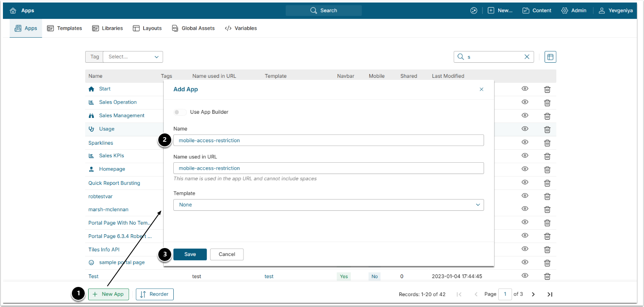Switch to the Templates tab
Viewport: 644px width, 307px height.
64,28
